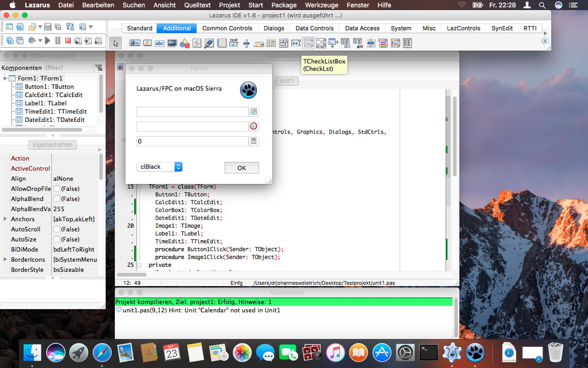Select Button1: TButton in component tree
This screenshot has height=368, width=588.
click(x=49, y=86)
